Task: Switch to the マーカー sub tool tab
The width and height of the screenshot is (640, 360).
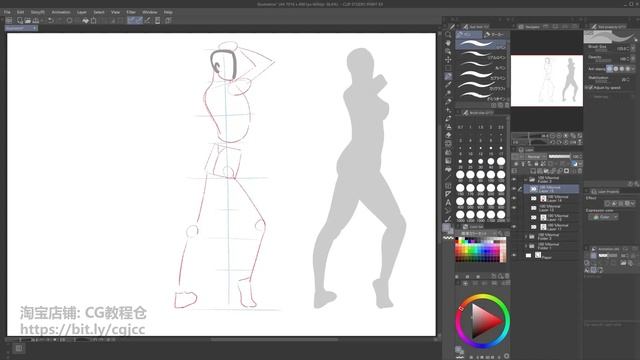Action: click(x=495, y=35)
